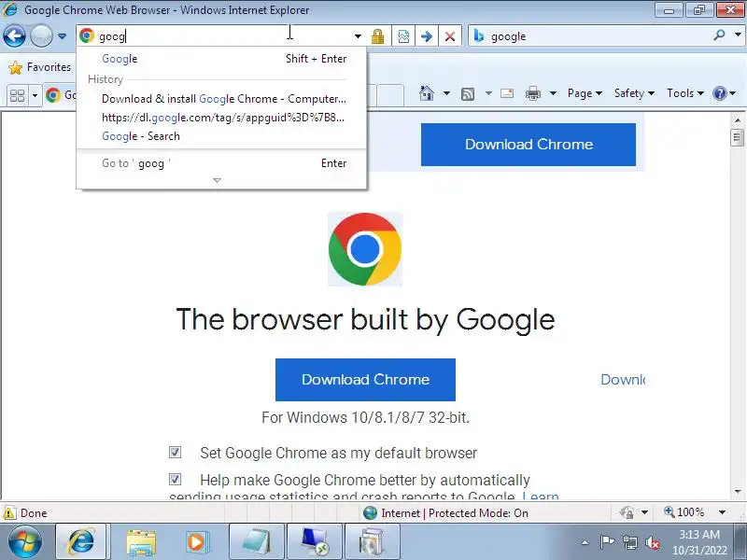Screen dimensions: 747x560
Task: Click the remote desktop taskbar icon
Action: 314,542
